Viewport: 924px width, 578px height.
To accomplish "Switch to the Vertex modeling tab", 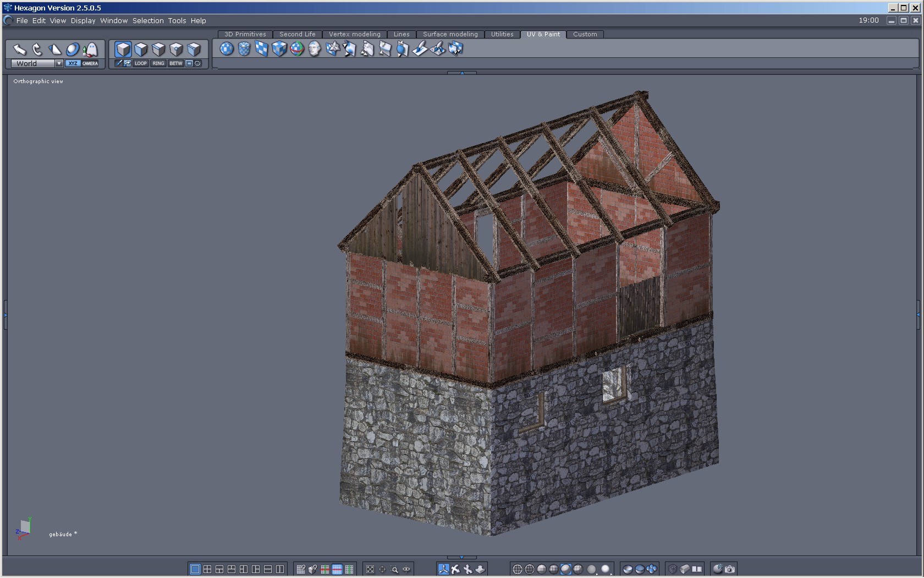I will tap(354, 34).
